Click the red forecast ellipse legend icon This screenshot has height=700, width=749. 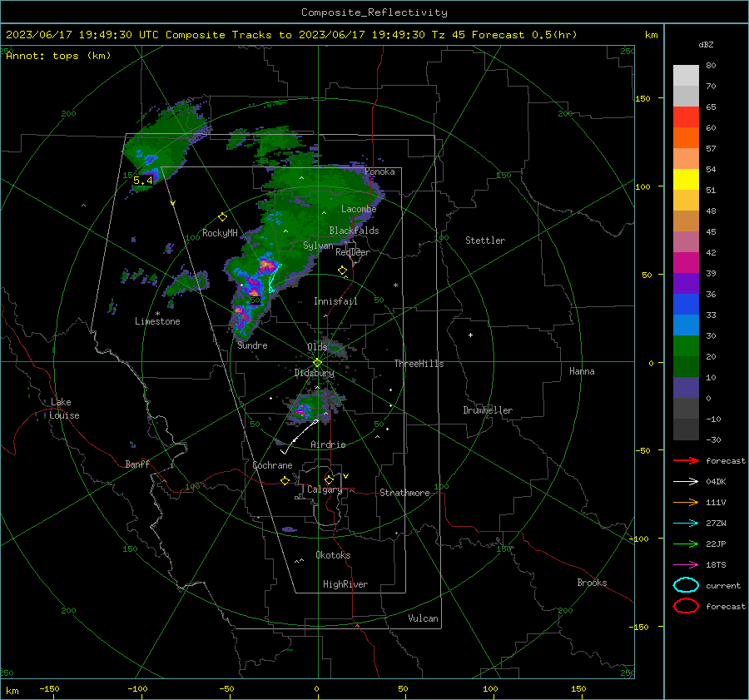click(686, 606)
